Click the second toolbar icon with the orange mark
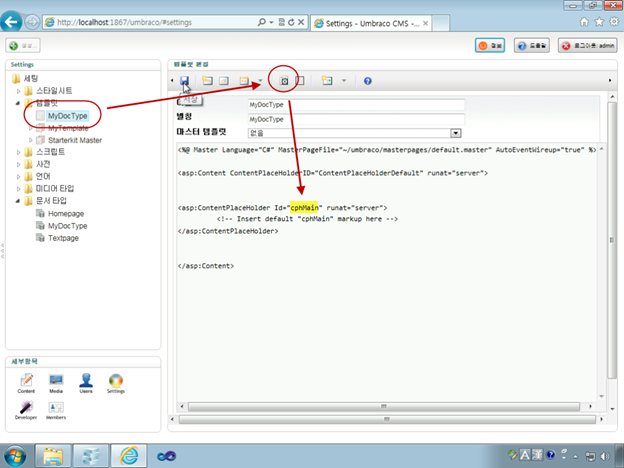The height and width of the screenshot is (468, 624). pos(224,81)
